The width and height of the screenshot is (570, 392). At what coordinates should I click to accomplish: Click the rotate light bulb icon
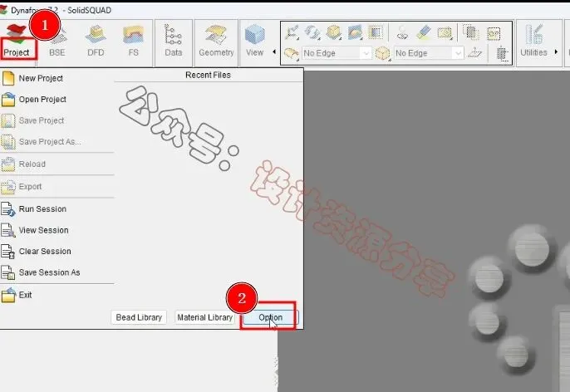(x=402, y=32)
